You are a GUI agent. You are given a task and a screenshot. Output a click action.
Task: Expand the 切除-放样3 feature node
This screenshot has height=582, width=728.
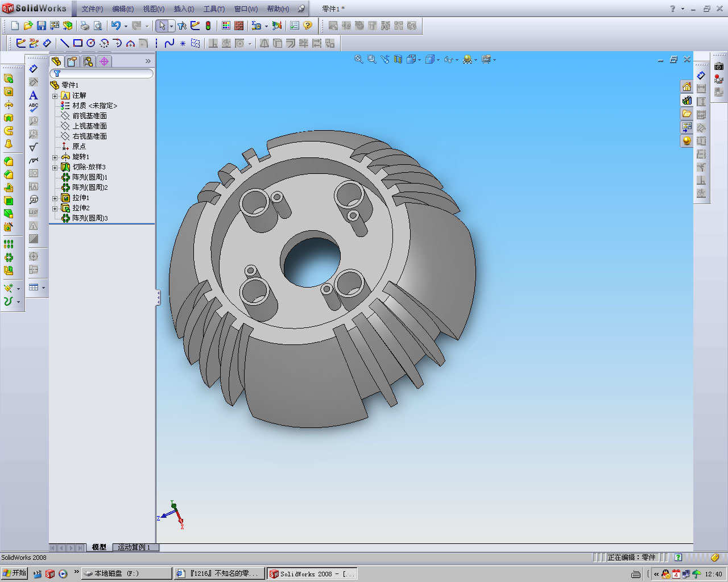pyautogui.click(x=55, y=167)
